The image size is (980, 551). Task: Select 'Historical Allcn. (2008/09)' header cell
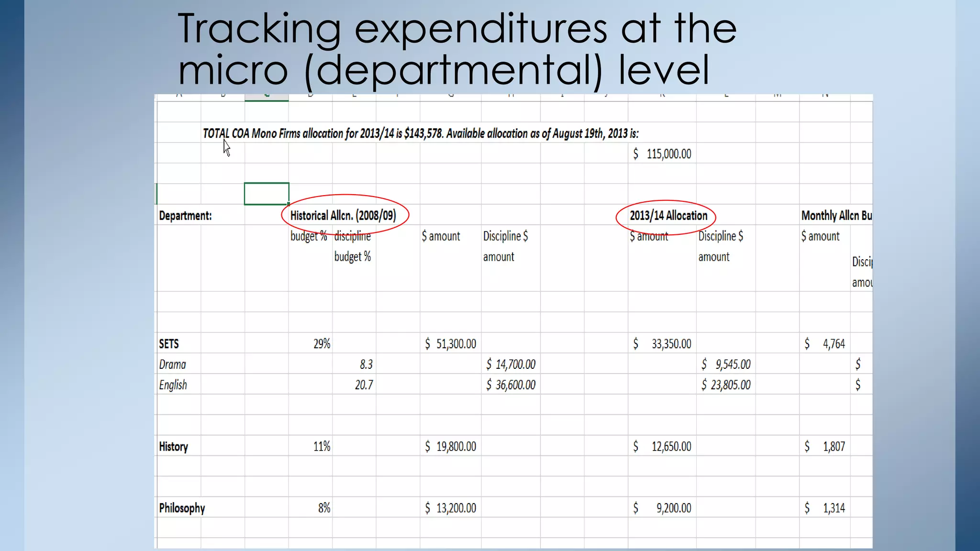tap(343, 216)
